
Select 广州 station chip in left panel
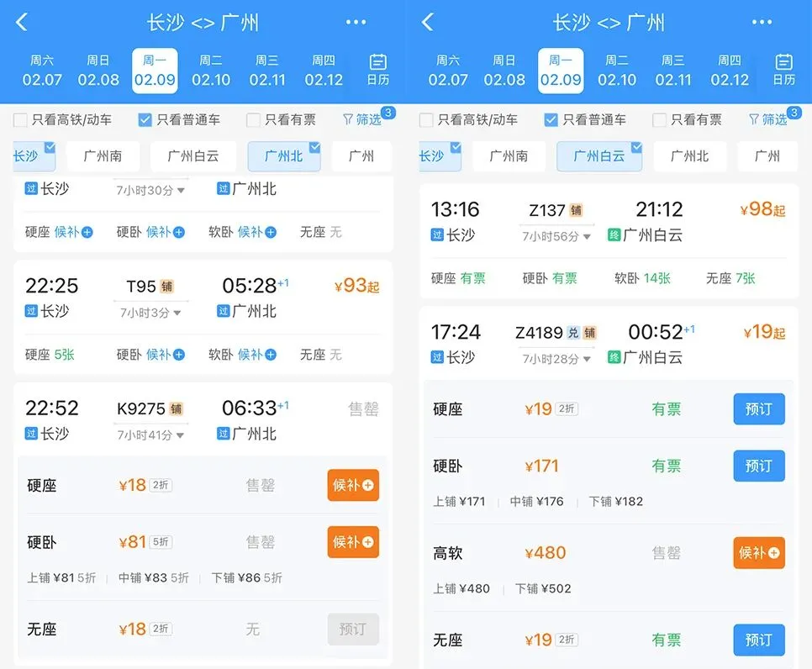361,155
